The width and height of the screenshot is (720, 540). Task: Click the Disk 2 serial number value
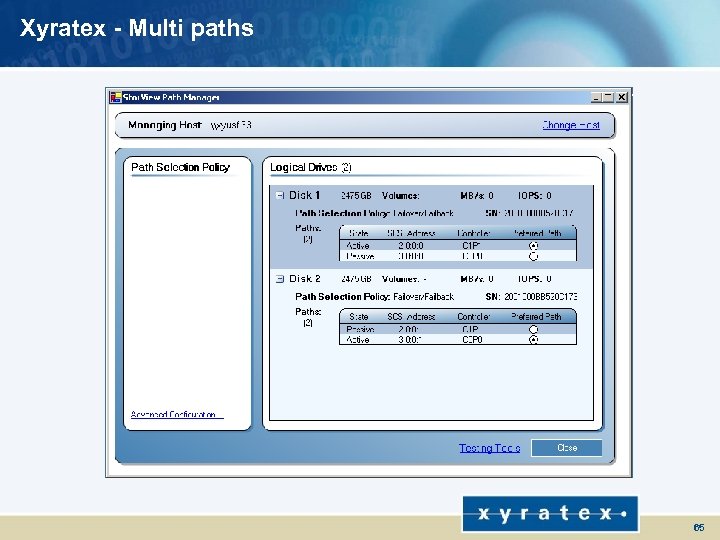[540, 297]
